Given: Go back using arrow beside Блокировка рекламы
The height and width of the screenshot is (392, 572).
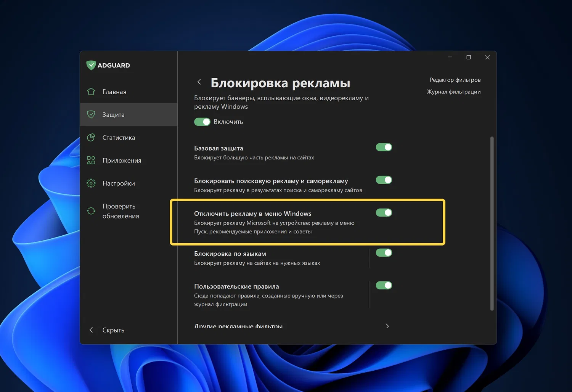Looking at the screenshot, I should coord(199,82).
